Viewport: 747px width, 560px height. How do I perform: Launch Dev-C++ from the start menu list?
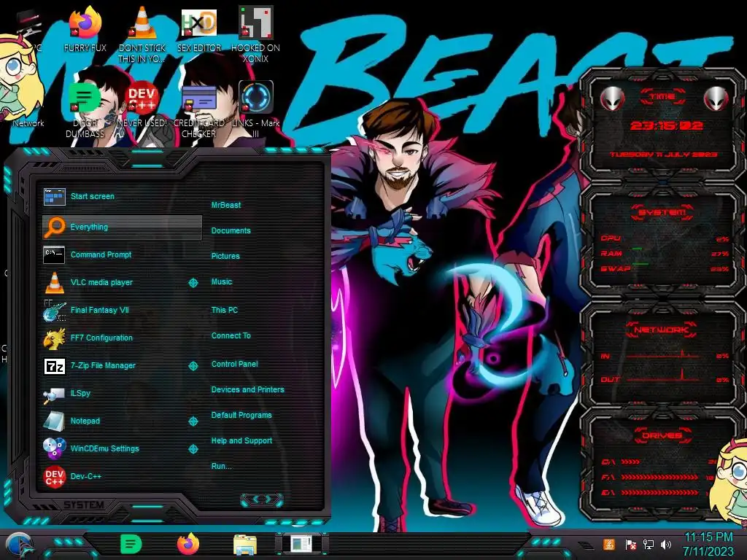122,476
